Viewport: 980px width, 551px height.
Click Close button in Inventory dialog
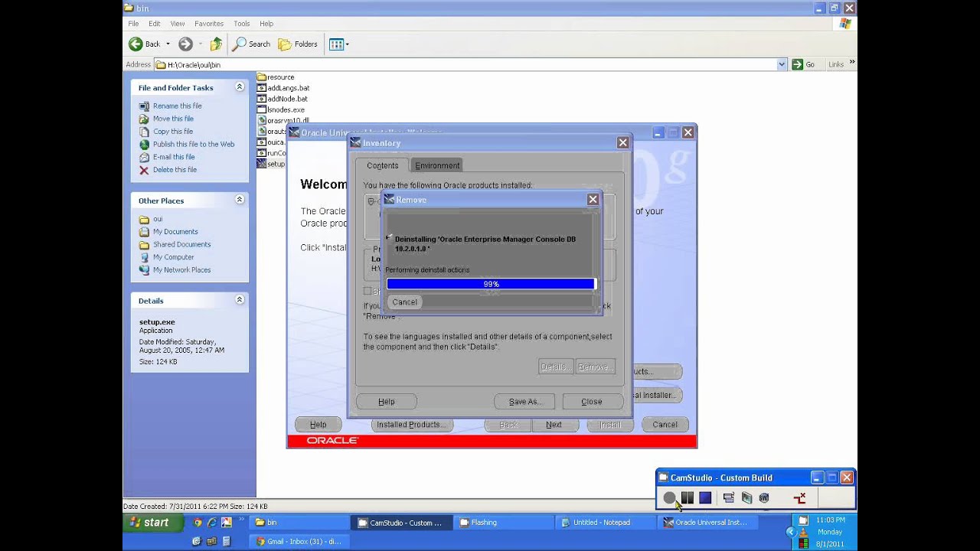tap(592, 402)
